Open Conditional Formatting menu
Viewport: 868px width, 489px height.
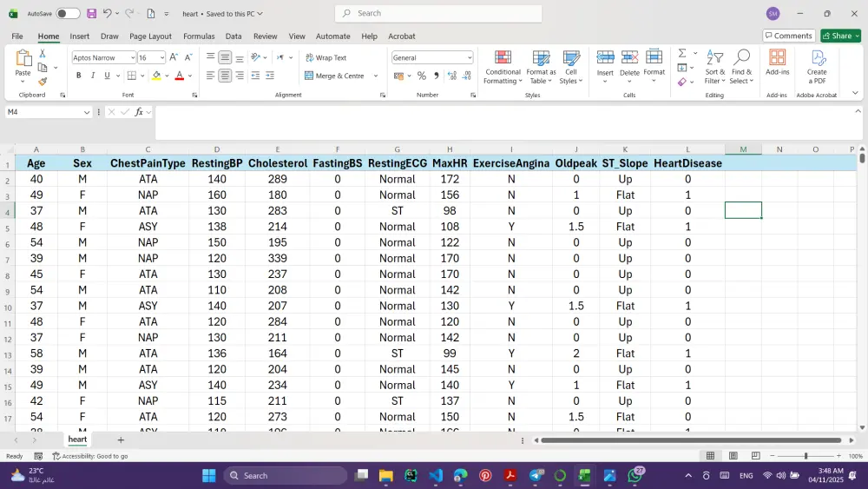click(x=503, y=68)
